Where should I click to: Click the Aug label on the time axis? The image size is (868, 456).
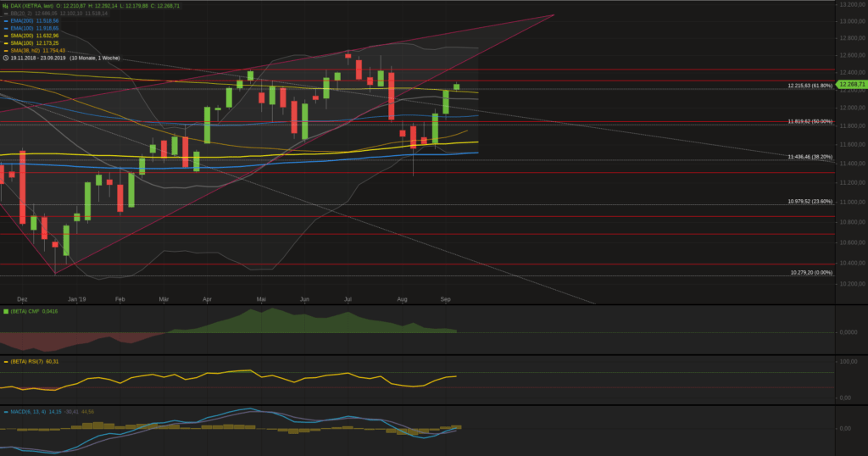(x=403, y=299)
